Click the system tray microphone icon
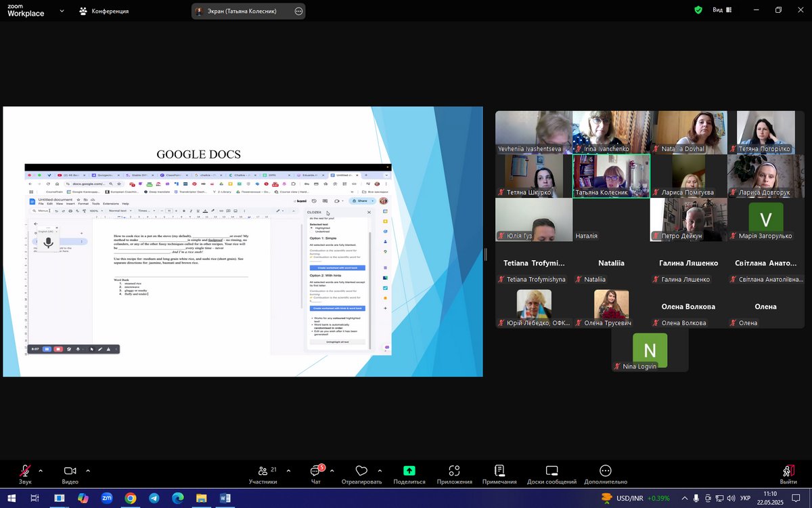Image resolution: width=812 pixels, height=508 pixels. click(x=696, y=499)
